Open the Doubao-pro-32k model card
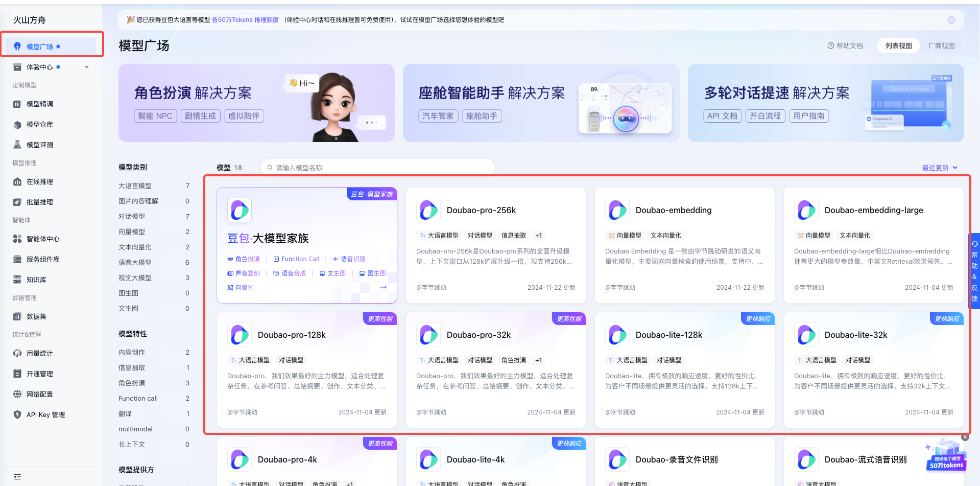 tap(496, 370)
